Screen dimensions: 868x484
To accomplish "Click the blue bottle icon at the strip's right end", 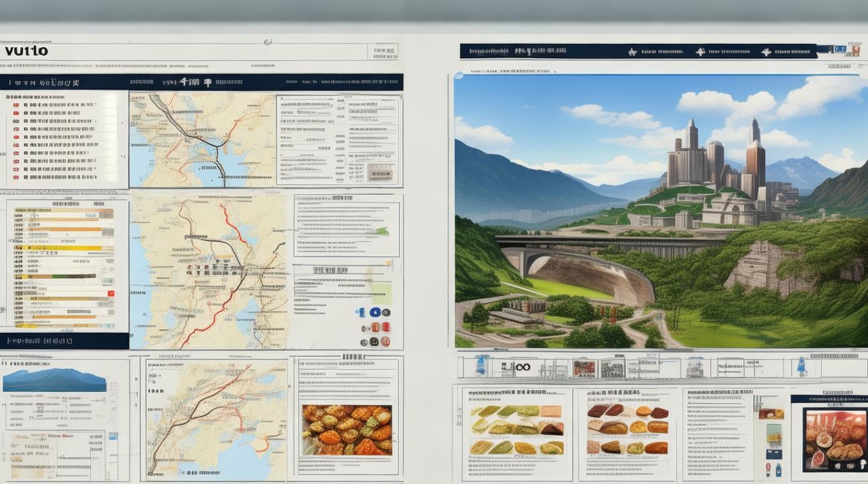I will click(801, 367).
